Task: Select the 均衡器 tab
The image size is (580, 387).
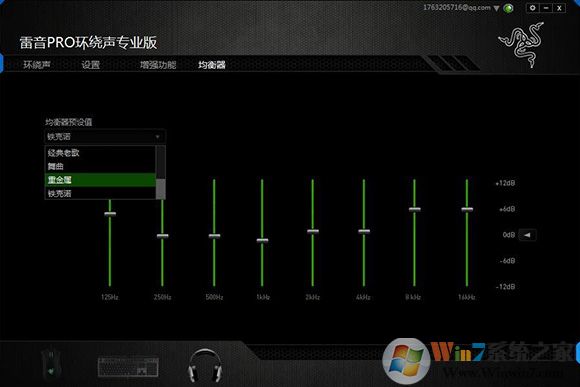Action: point(212,65)
